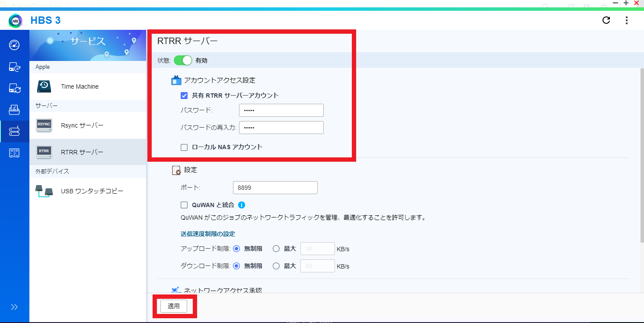Open Time Machine service
Viewport: 644px width, 323px height.
[88, 86]
